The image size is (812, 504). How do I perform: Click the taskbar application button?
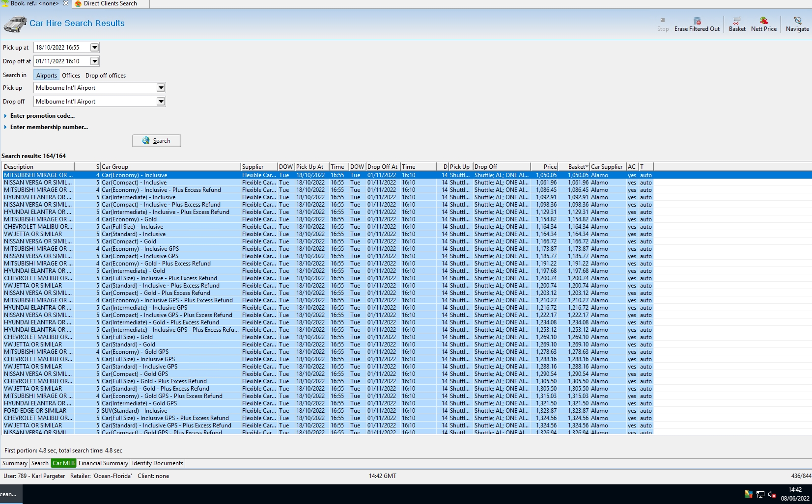click(11, 494)
